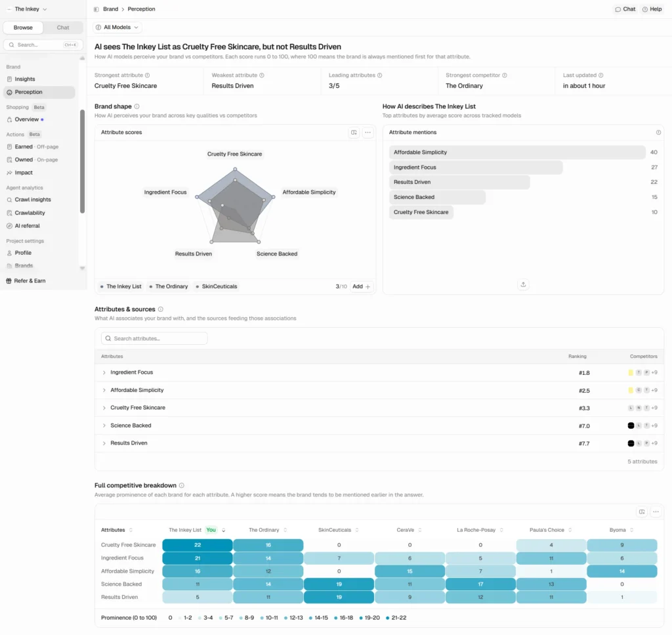672x635 pixels.
Task: Select the Perception sidebar icon
Action: (x=9, y=92)
